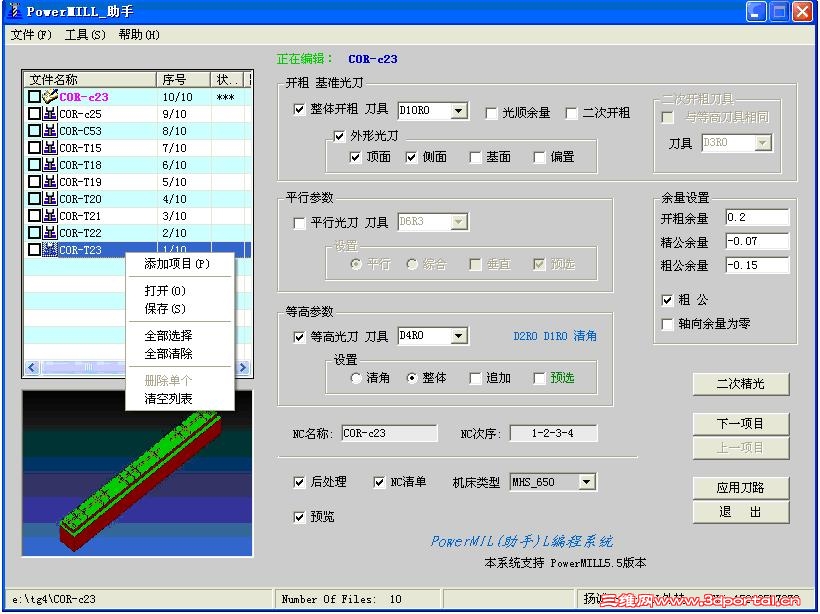Click the 退出 button
Screen dimensions: 820x614
741,512
